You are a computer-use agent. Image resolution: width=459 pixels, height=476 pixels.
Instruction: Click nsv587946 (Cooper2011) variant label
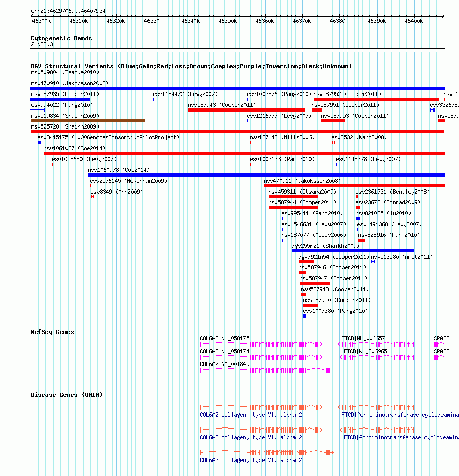[332, 268]
